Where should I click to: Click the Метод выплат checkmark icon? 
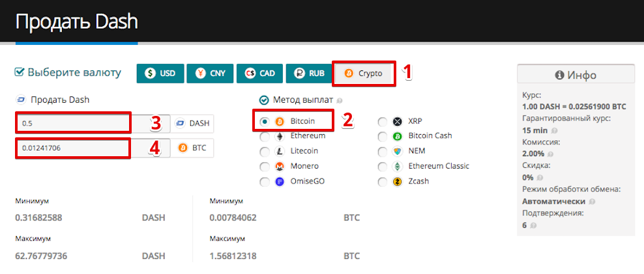[x=264, y=100]
